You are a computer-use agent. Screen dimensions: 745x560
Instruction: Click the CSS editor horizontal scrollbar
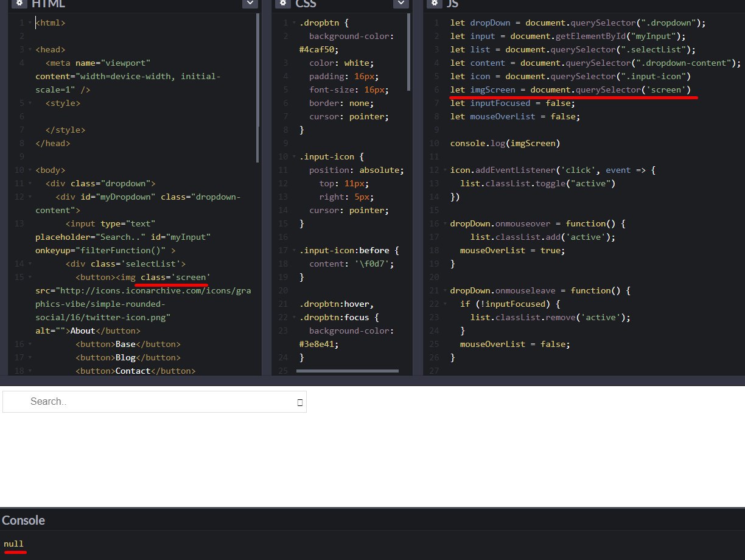pyautogui.click(x=347, y=371)
